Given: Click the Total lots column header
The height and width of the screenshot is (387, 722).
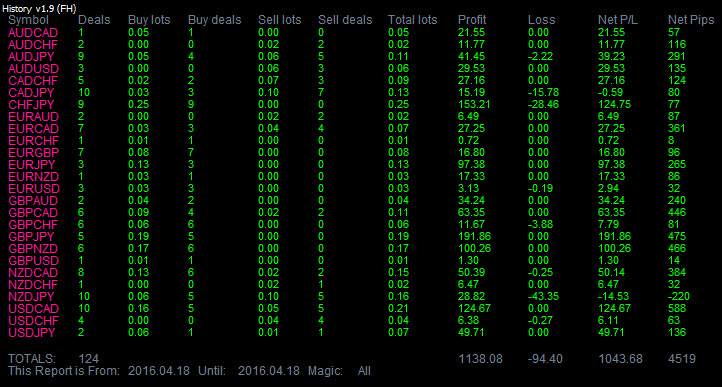Looking at the screenshot, I should coord(412,20).
